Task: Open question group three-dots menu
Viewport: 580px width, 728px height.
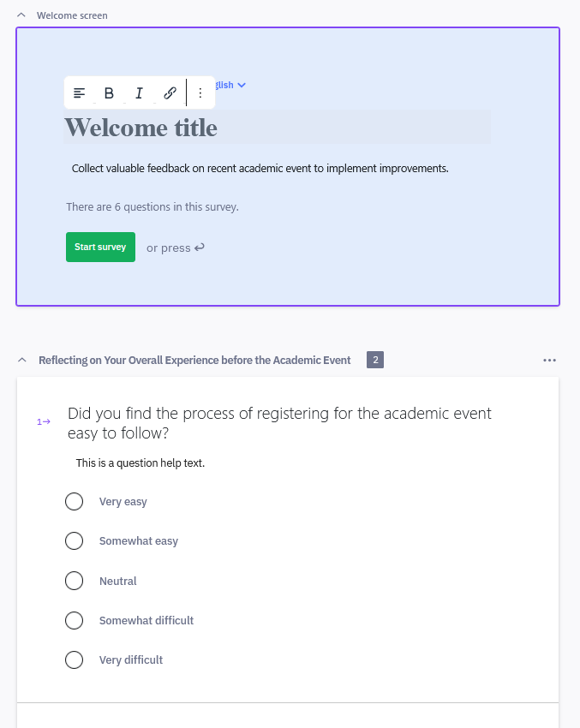Action: click(549, 361)
